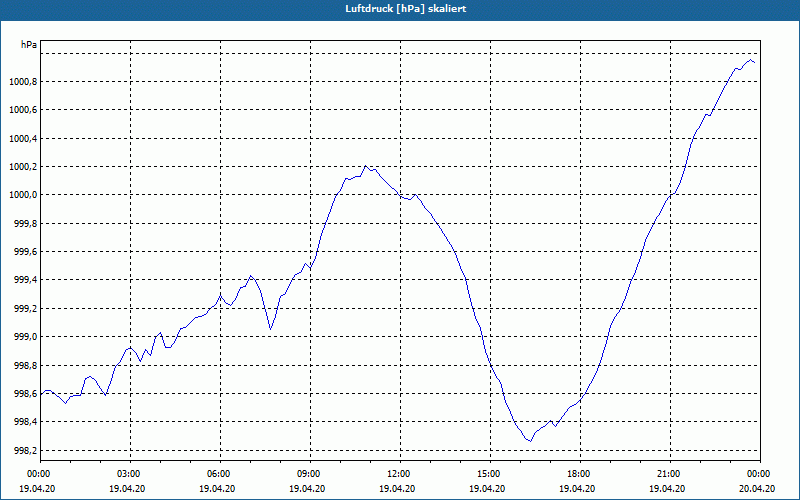Select the 'hPa' unit label on the y-axis
This screenshot has height=500, width=800.
click(x=29, y=45)
